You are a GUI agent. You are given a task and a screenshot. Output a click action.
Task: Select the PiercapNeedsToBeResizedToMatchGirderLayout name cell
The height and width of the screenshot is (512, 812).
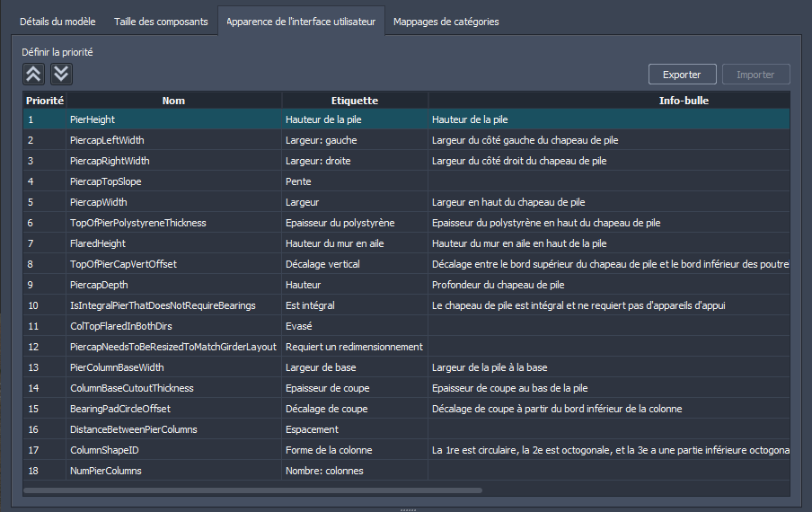coord(173,347)
